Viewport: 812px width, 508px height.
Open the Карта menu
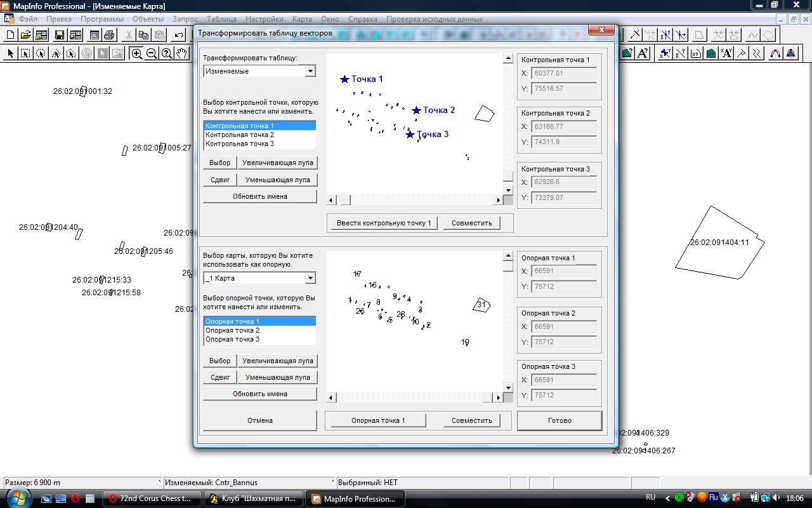click(x=303, y=19)
